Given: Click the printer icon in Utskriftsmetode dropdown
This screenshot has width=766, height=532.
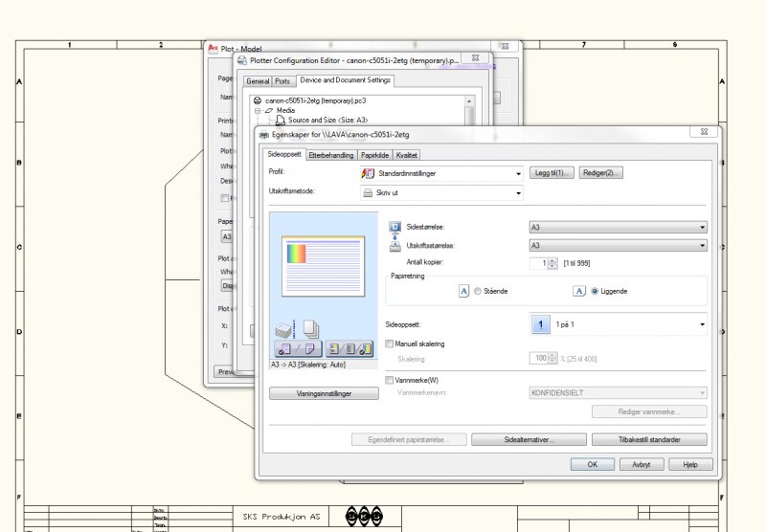Looking at the screenshot, I should pyautogui.click(x=368, y=192).
